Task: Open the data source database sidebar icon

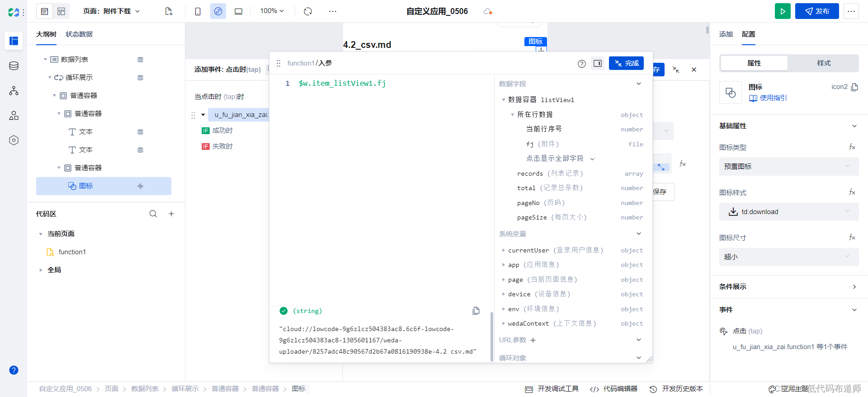Action: [x=14, y=66]
